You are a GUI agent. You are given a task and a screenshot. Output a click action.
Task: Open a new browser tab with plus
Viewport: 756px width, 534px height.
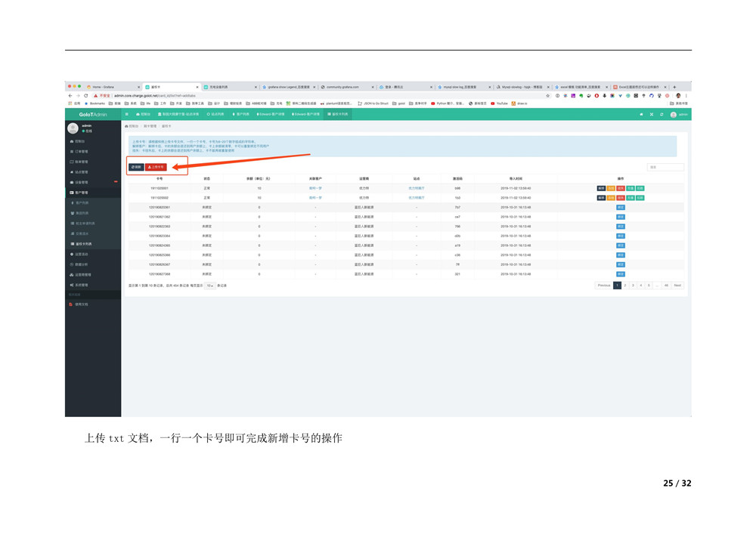(x=674, y=87)
